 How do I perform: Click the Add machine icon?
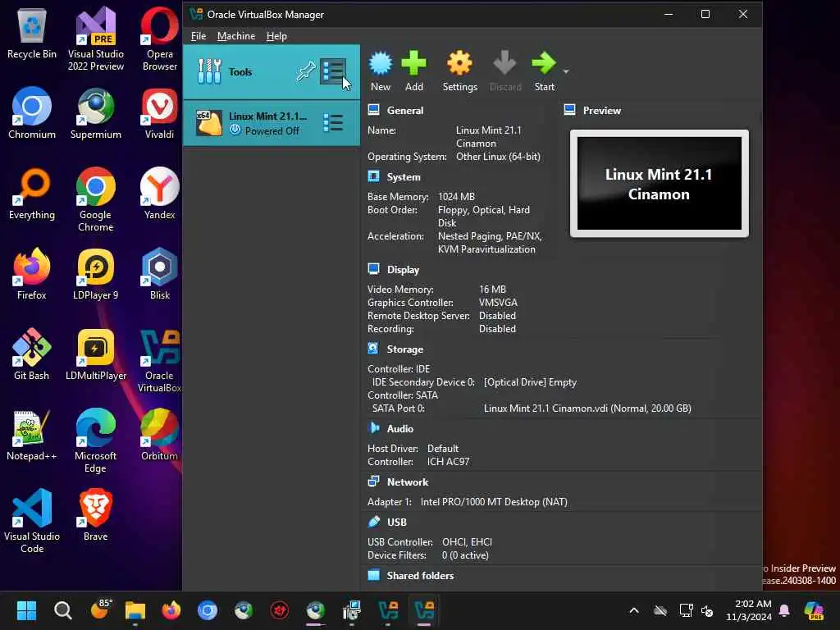pyautogui.click(x=414, y=63)
